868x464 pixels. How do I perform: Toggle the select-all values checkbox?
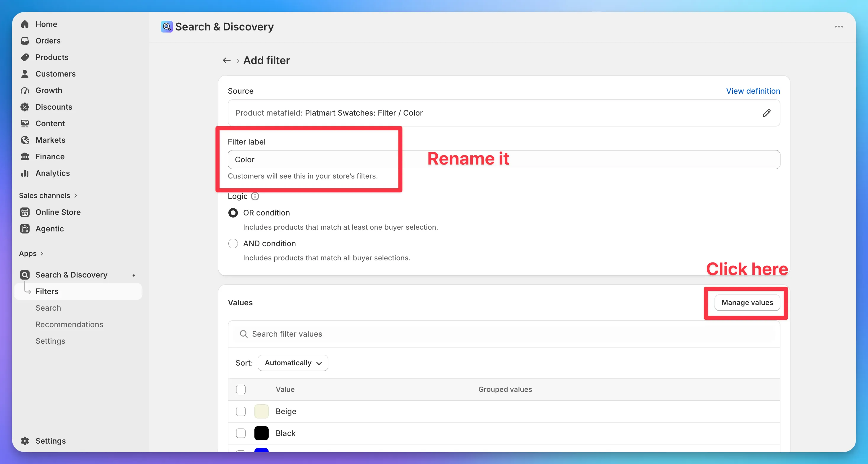pyautogui.click(x=241, y=389)
